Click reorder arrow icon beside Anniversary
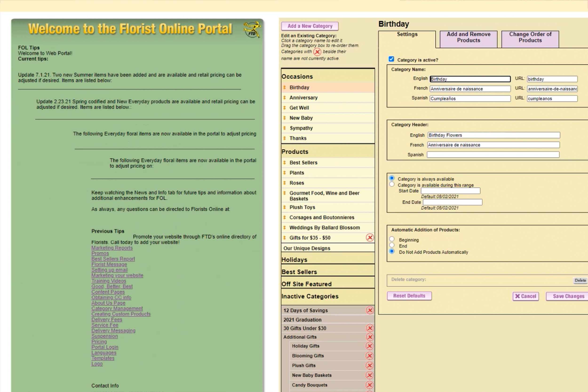Screen dimensions: 588x392 pyautogui.click(x=285, y=98)
